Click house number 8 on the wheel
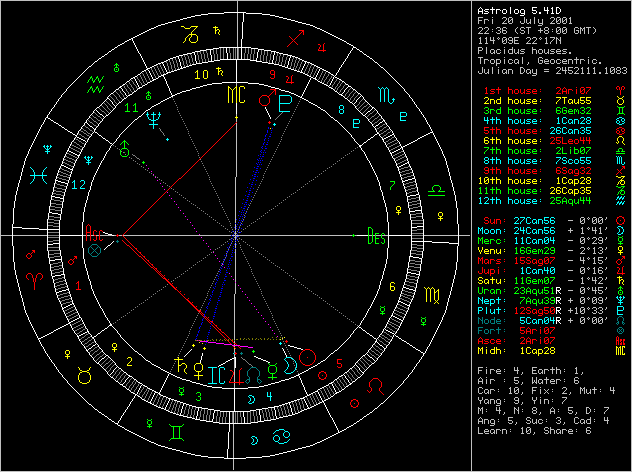 pyautogui.click(x=341, y=110)
